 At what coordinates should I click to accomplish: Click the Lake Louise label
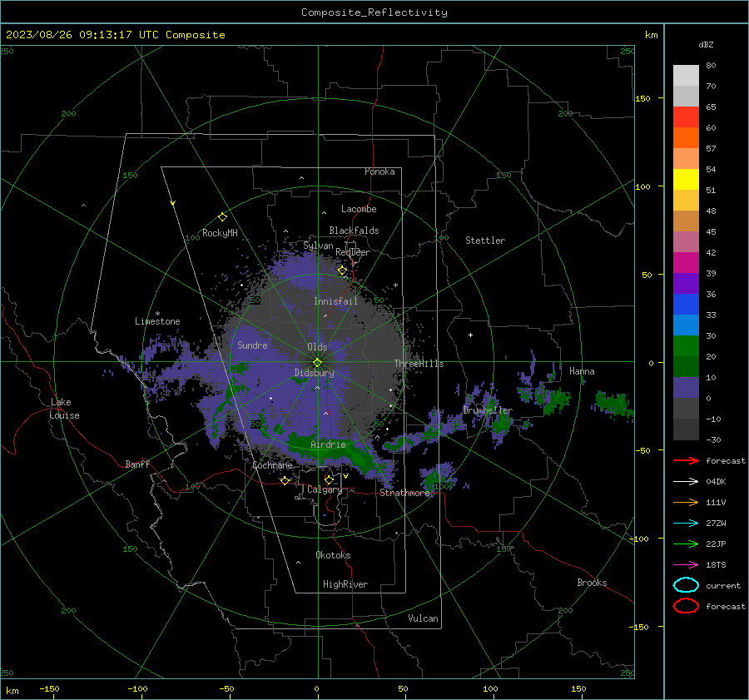pyautogui.click(x=64, y=409)
